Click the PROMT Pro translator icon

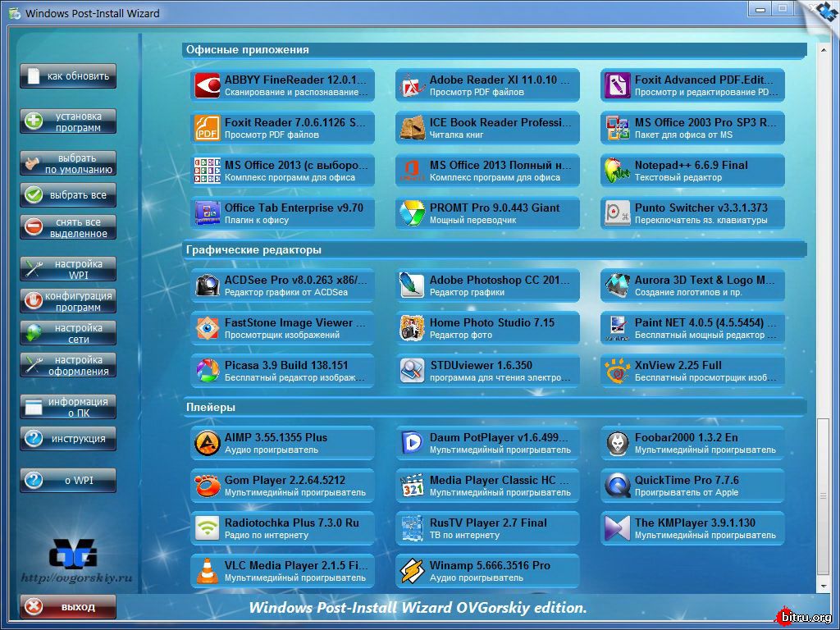(x=412, y=213)
